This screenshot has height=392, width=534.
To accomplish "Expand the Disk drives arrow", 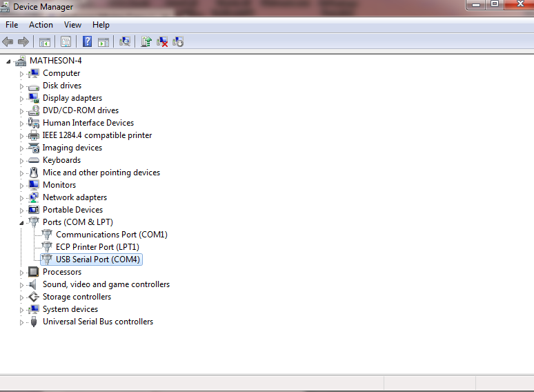I will click(x=21, y=86).
